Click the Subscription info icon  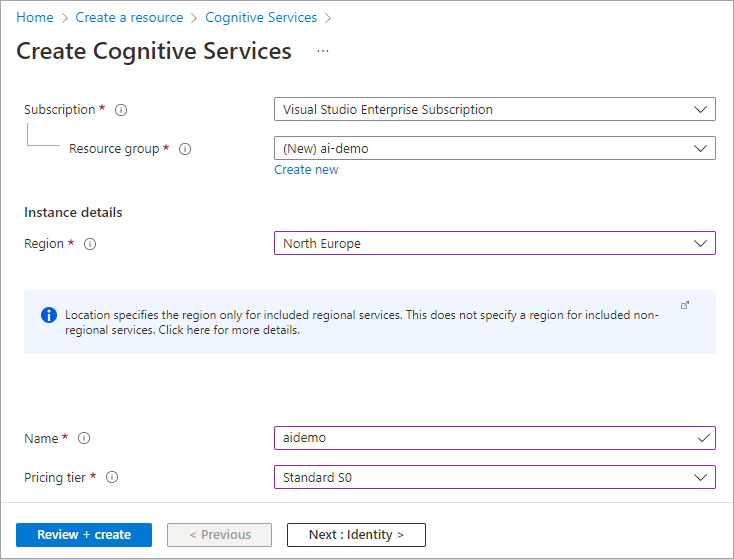pos(122,110)
